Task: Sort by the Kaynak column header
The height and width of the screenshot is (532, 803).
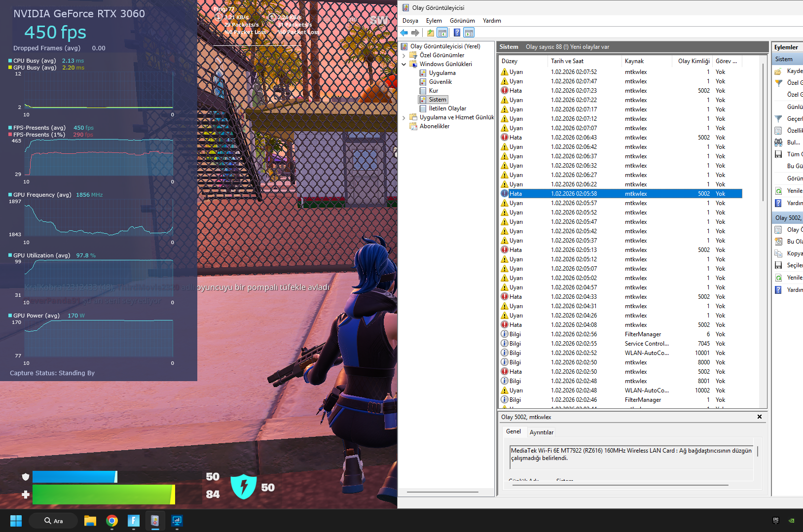Action: coord(646,61)
